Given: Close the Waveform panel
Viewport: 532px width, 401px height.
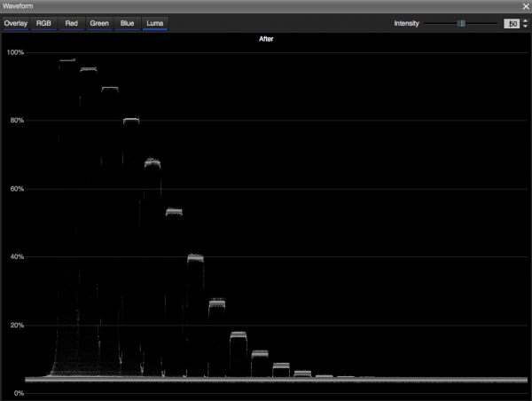Looking at the screenshot, I should (x=525, y=6).
